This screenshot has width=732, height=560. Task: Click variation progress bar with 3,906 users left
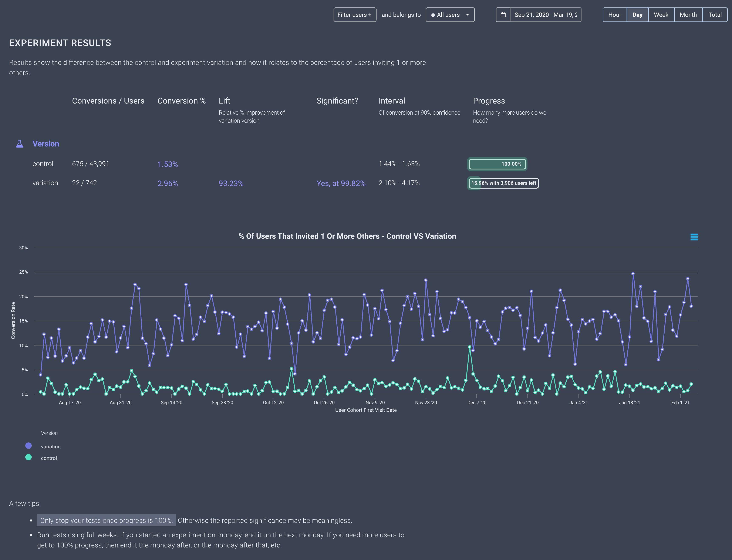503,183
